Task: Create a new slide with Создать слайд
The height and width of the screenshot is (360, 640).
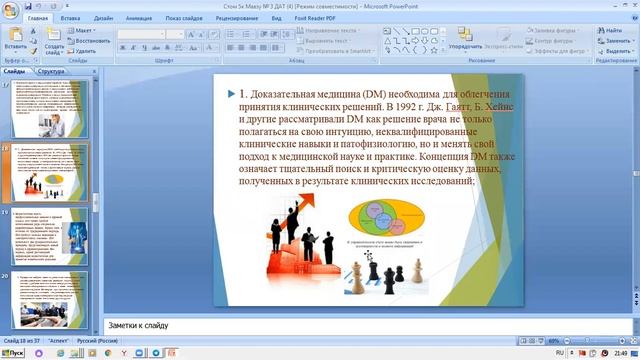Action: [x=54, y=41]
